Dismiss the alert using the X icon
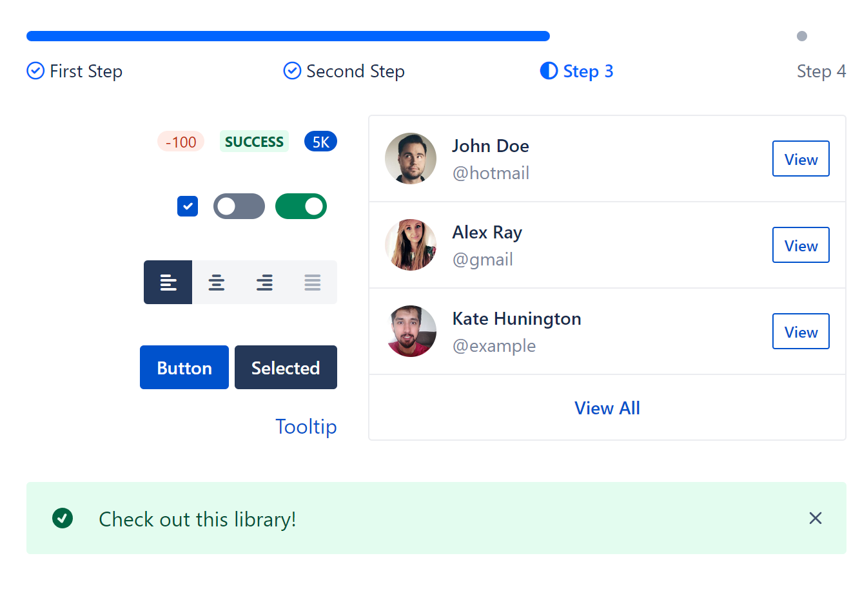 (815, 518)
